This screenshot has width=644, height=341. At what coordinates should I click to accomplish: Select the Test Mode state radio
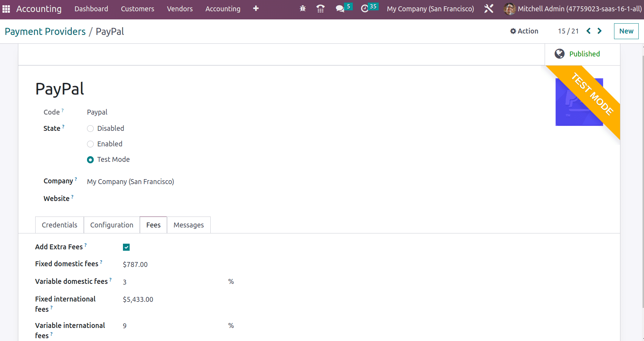click(91, 160)
